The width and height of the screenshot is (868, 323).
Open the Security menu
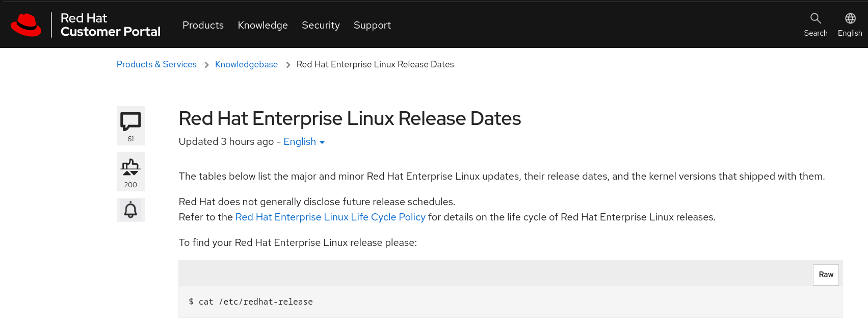click(x=321, y=25)
